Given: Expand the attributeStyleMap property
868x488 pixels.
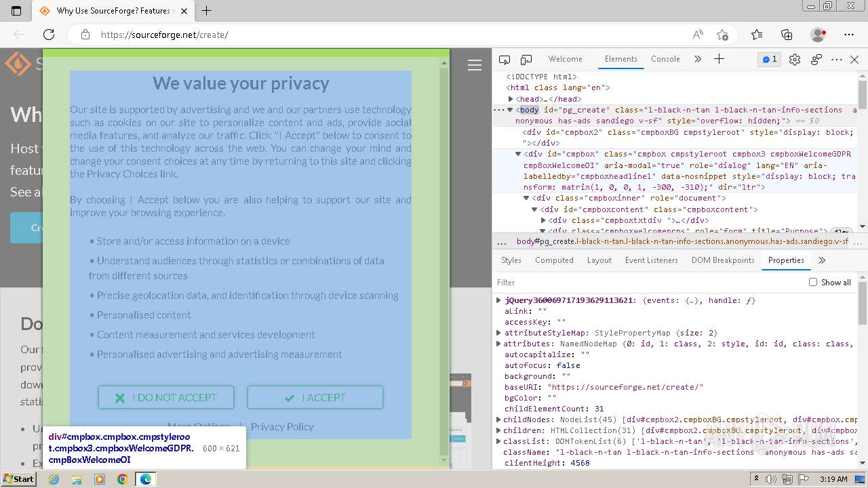Looking at the screenshot, I should (x=499, y=333).
